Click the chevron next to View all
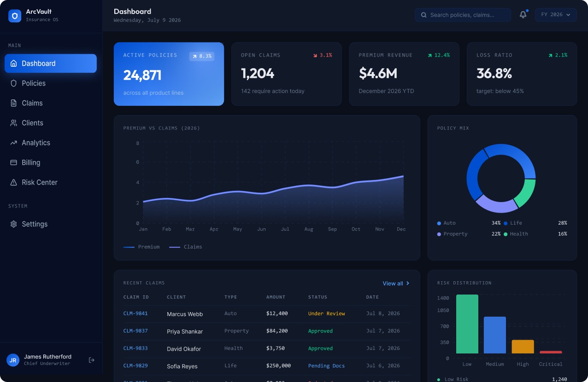Image resolution: width=588 pixels, height=382 pixels. (408, 284)
